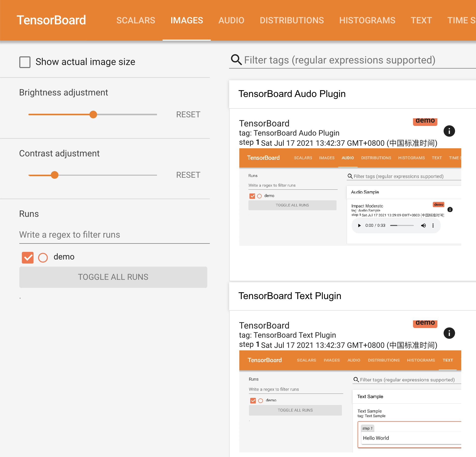This screenshot has width=476, height=457.
Task: Click the TensorBoard logo title in header
Action: tap(51, 20)
